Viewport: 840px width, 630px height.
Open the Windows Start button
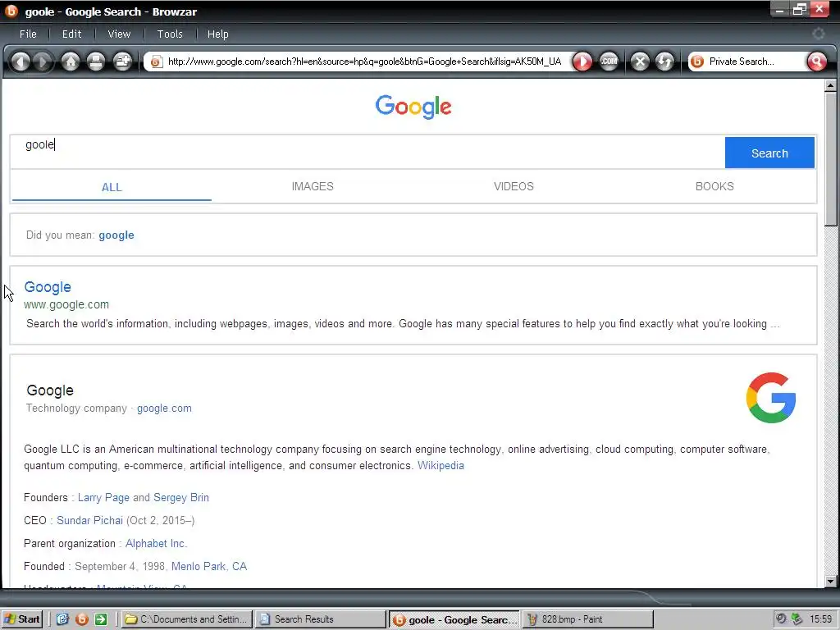tap(22, 619)
